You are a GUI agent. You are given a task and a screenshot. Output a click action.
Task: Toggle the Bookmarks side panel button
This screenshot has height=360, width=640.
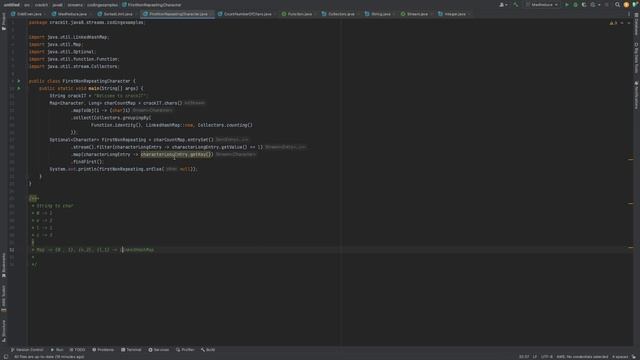[4, 265]
